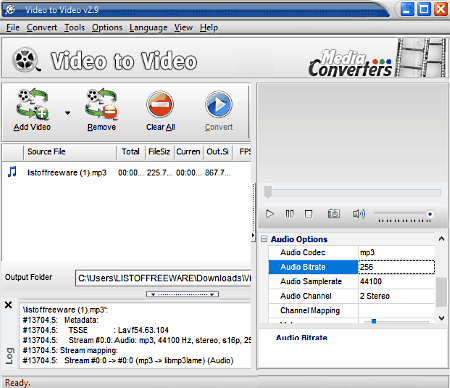Maximize the Video to Video window
450x388 pixels.
pyautogui.click(x=424, y=9)
